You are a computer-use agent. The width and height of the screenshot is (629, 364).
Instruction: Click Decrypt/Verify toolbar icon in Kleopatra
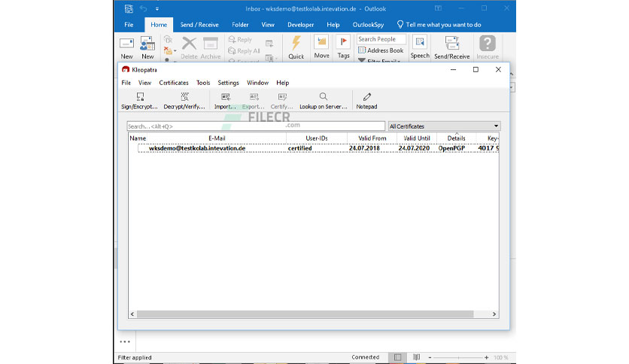tap(184, 96)
